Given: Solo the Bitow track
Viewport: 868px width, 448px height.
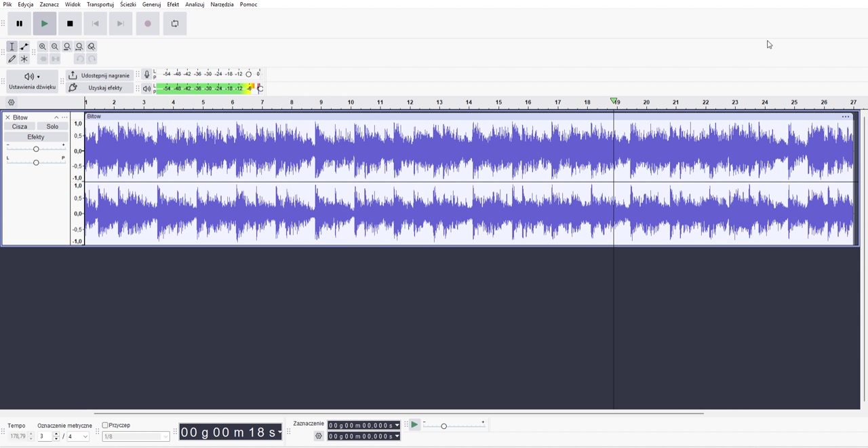Looking at the screenshot, I should click(52, 126).
